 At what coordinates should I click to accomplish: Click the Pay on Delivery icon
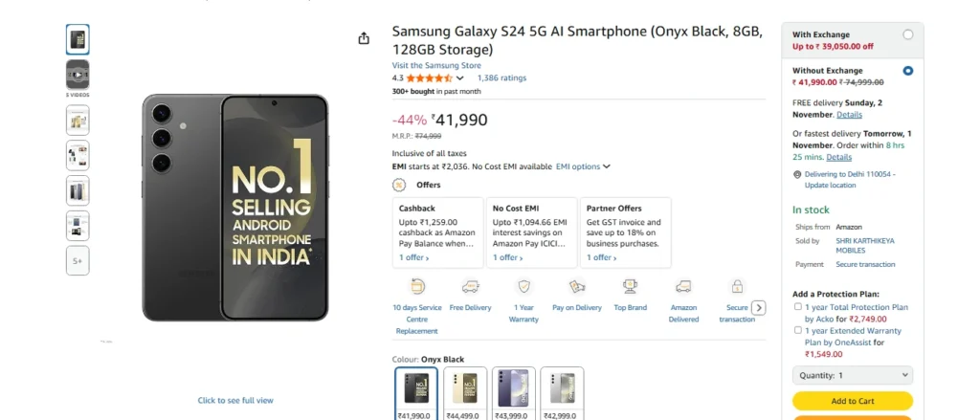click(x=577, y=286)
